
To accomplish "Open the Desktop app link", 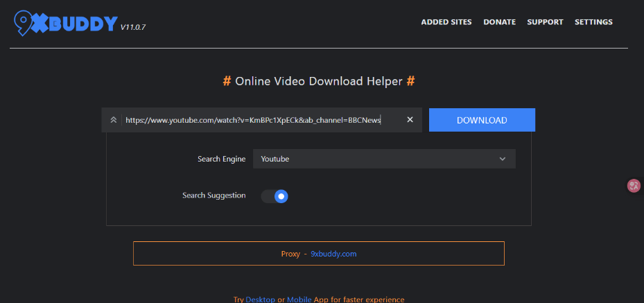I will tap(261, 300).
